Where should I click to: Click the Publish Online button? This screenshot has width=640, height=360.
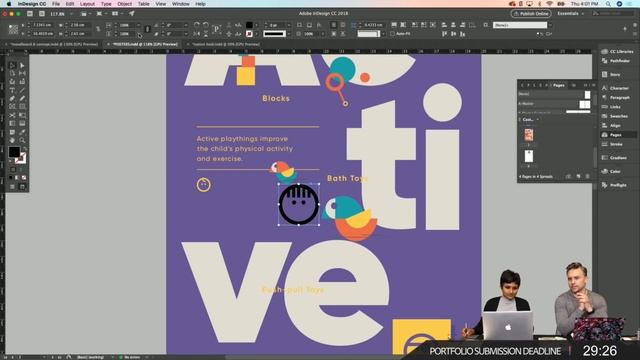(x=531, y=13)
